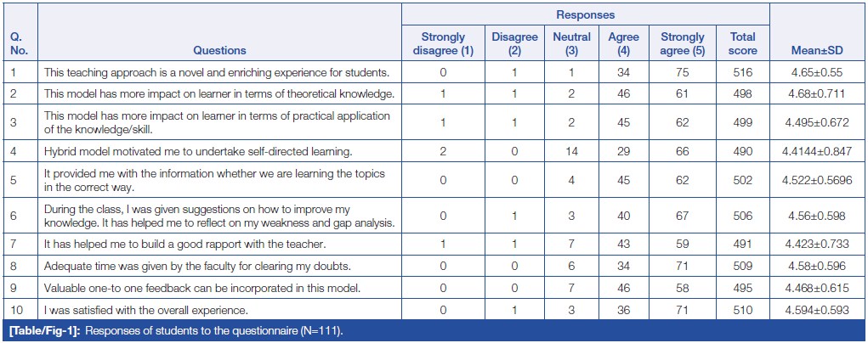Viewport: 868px width, 343px height.
Task: Select the mean value 4.594±0.593
Action: pos(817,309)
